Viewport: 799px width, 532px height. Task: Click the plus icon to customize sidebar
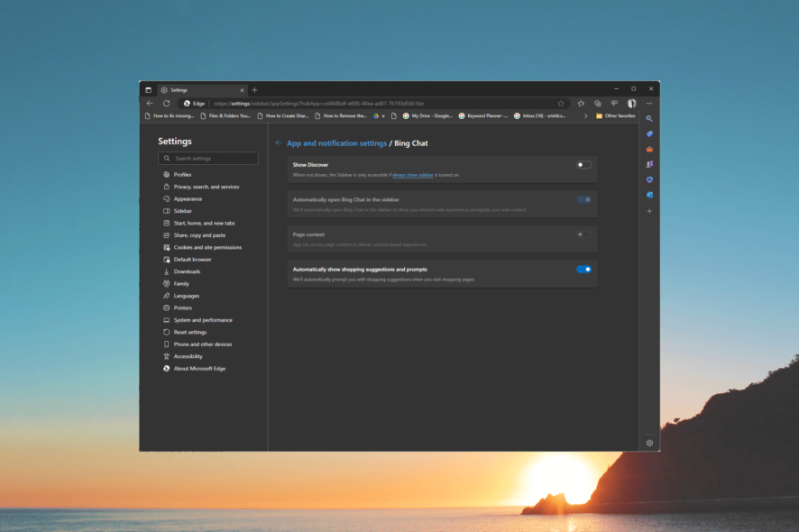(649, 211)
